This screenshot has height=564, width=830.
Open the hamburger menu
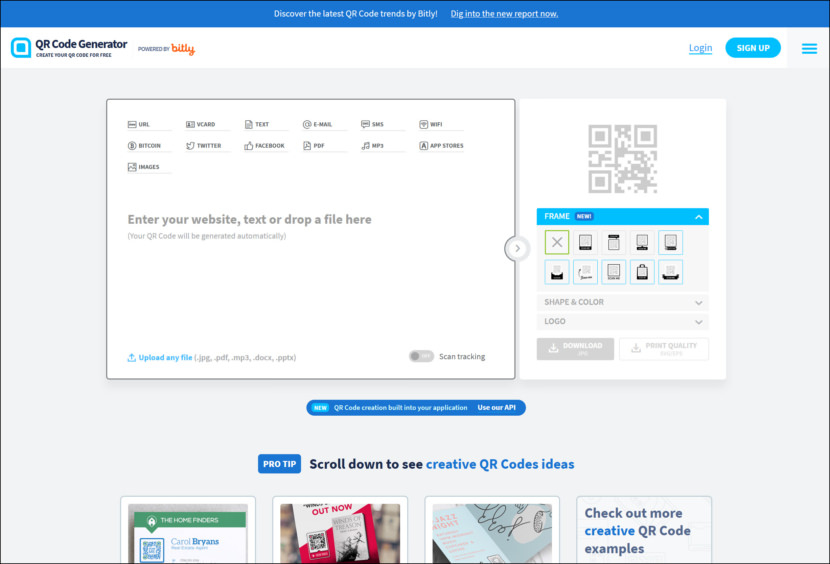[809, 49]
